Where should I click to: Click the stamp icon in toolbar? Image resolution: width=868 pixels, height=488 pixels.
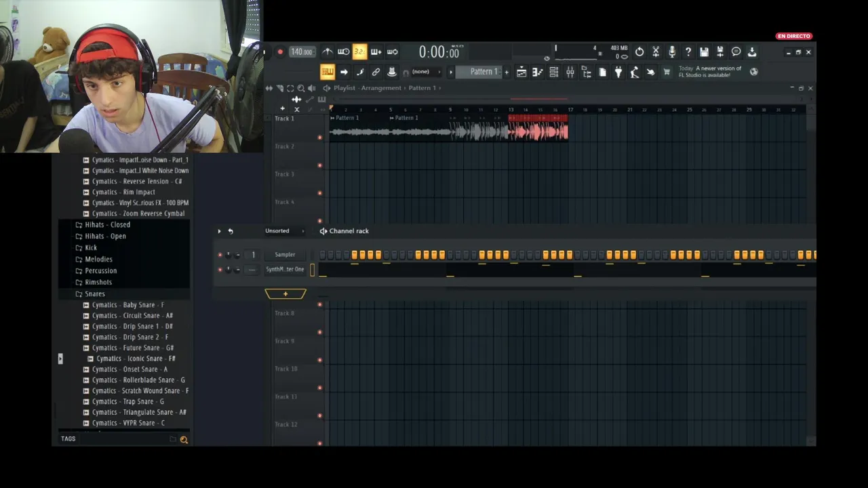point(392,72)
